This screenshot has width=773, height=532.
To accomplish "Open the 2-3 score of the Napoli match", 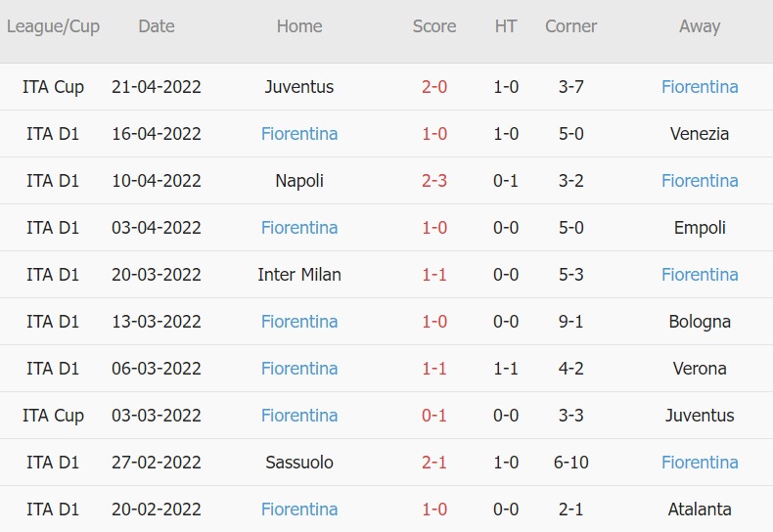I will tap(434, 181).
